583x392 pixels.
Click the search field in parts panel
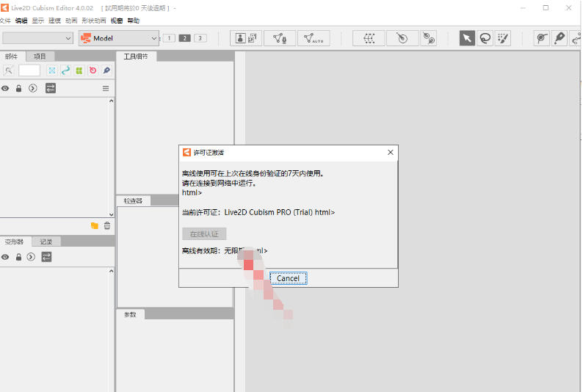click(29, 70)
